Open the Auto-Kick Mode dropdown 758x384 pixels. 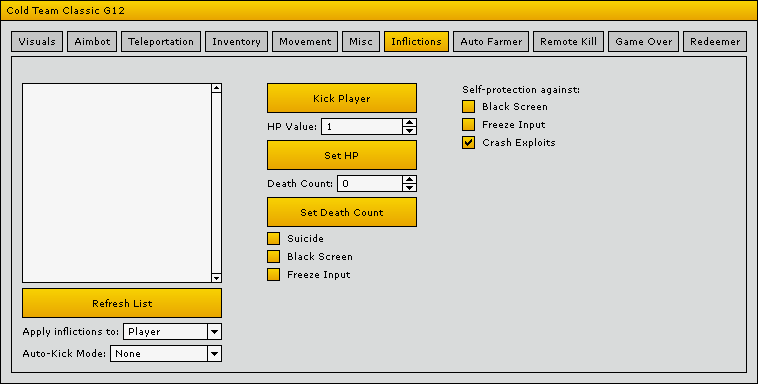pyautogui.click(x=166, y=354)
